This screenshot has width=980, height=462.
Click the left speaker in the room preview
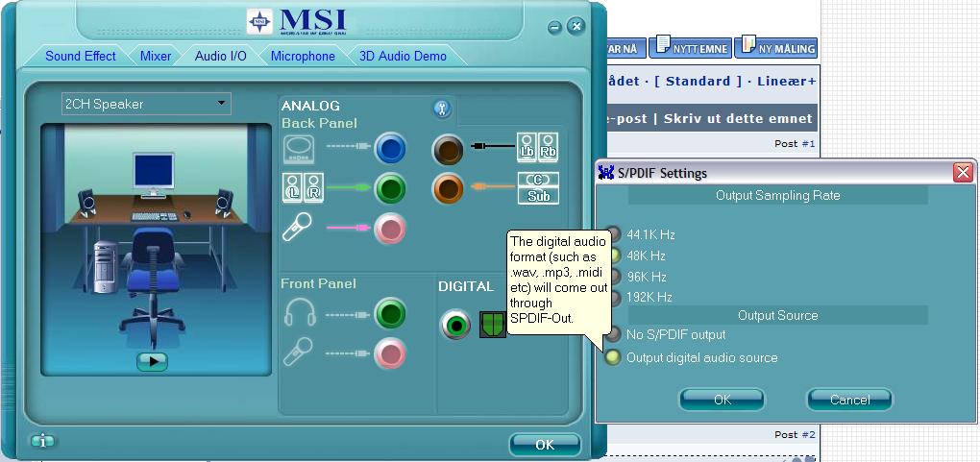pos(86,202)
